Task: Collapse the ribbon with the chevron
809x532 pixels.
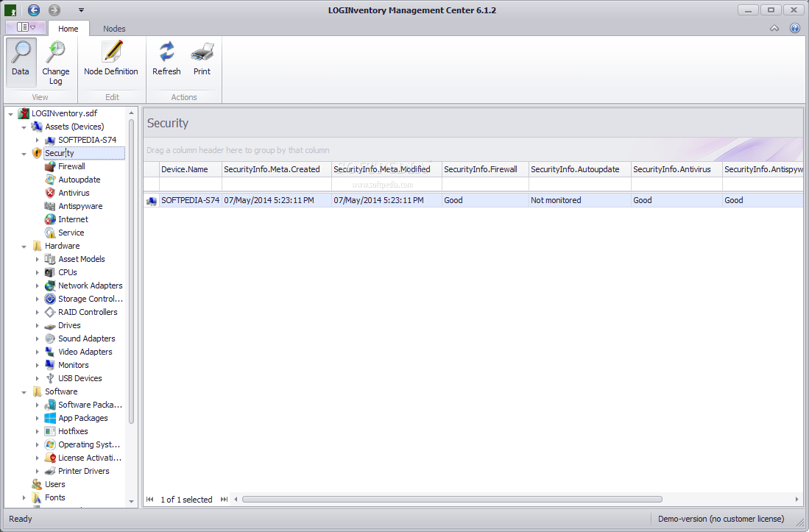Action: tap(774, 29)
